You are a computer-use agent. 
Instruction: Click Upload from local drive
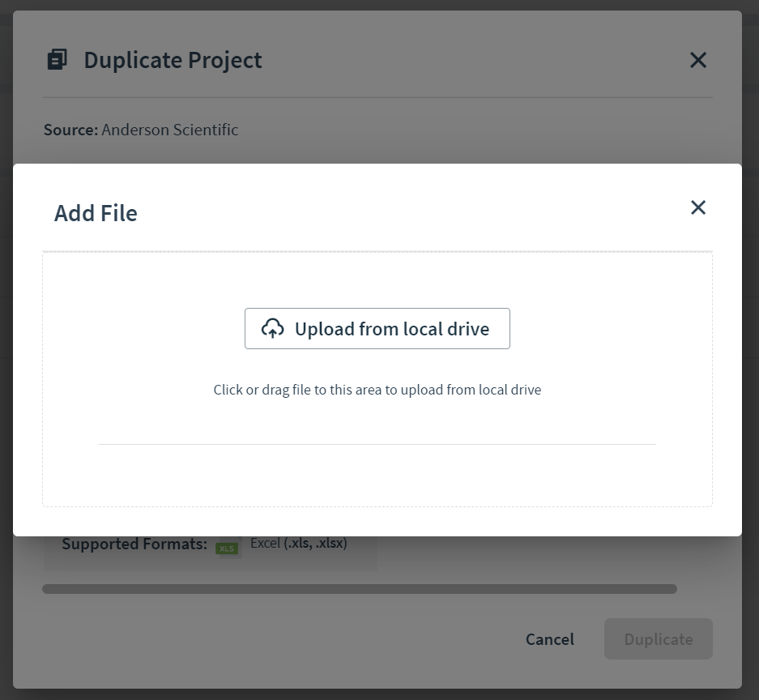point(377,328)
